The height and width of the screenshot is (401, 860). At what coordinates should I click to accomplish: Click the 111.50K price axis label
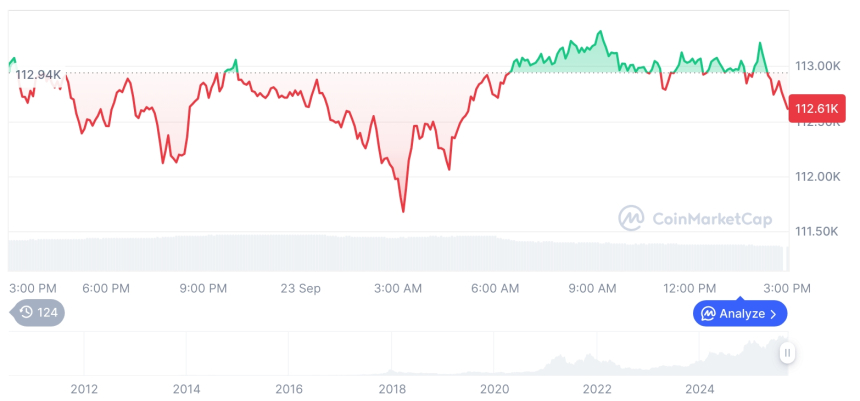pos(817,232)
